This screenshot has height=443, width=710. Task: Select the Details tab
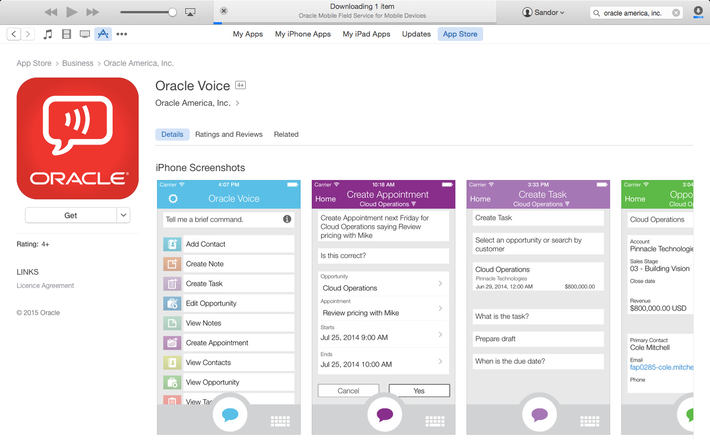tap(172, 135)
